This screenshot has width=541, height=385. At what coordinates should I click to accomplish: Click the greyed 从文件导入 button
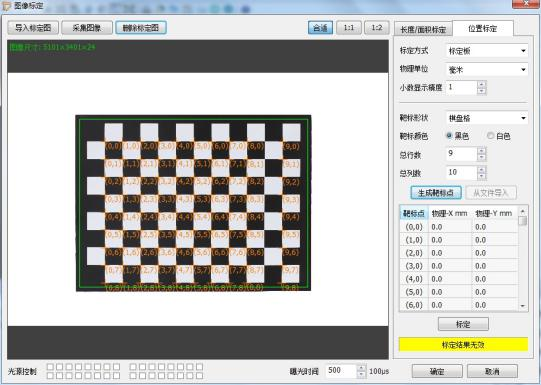491,192
